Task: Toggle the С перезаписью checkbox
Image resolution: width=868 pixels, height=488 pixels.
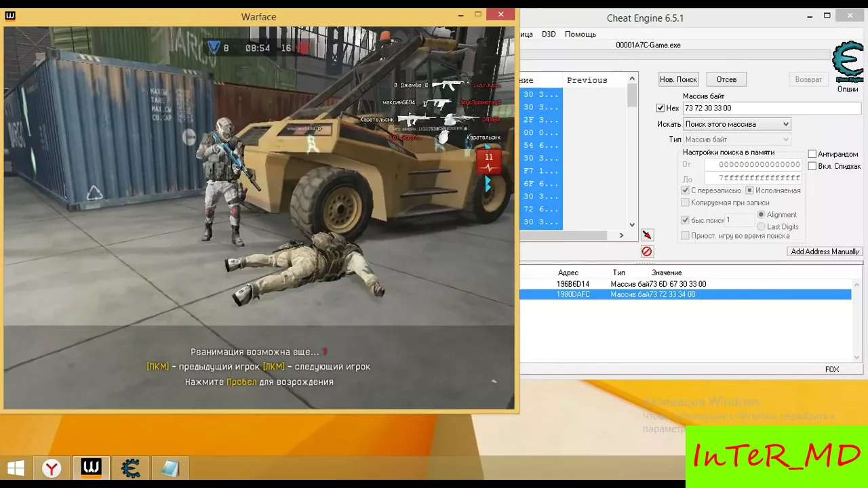Action: coord(685,191)
